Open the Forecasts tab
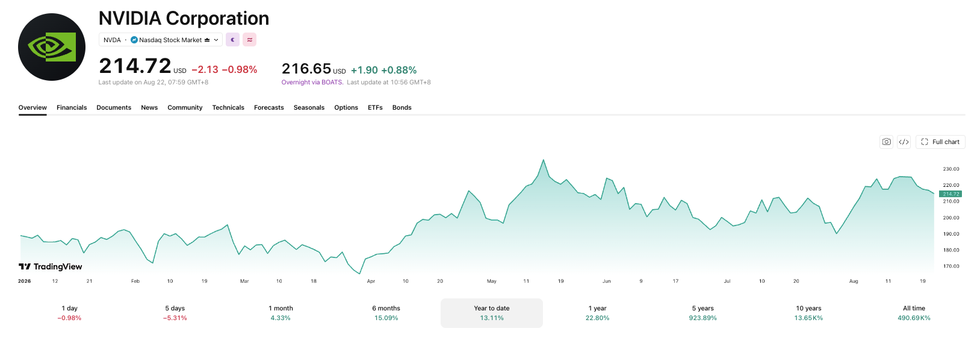Viewport: 980px width, 343px height. (x=269, y=108)
